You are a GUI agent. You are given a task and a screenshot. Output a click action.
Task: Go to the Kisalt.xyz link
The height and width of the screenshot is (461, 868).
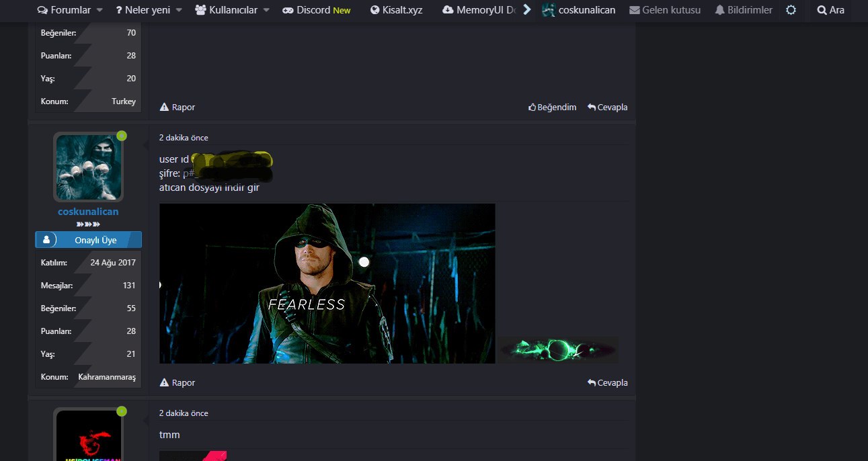[396, 10]
